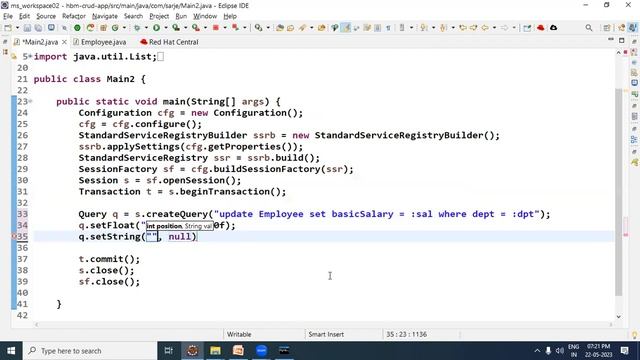Click the green Run play button
640x360 pixels.
click(156, 28)
